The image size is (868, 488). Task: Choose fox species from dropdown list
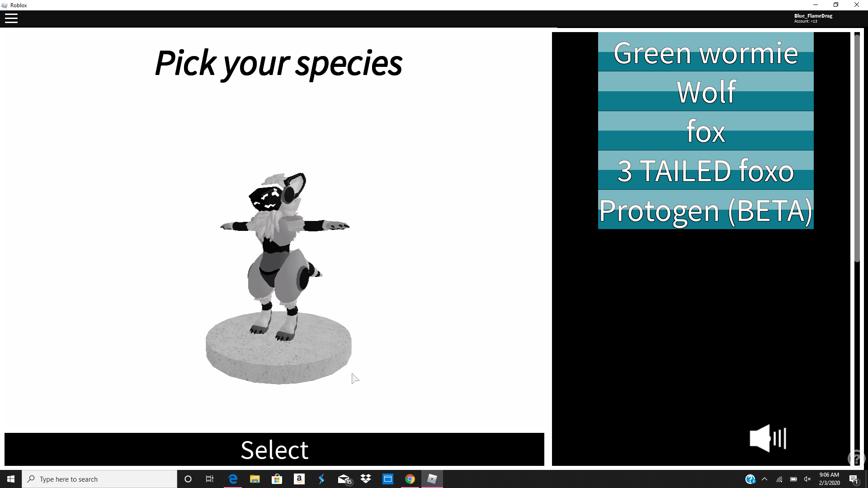point(705,131)
